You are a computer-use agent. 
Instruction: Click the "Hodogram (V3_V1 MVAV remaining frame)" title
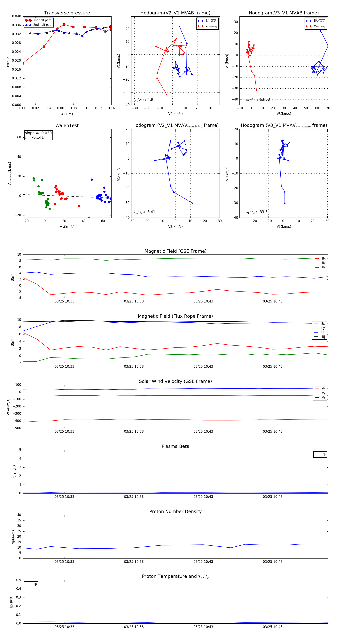point(284,125)
